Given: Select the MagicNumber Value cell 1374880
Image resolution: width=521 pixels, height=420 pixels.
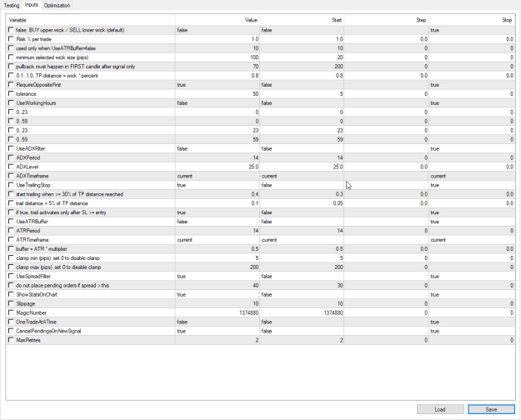Looking at the screenshot, I should pyautogui.click(x=218, y=312).
